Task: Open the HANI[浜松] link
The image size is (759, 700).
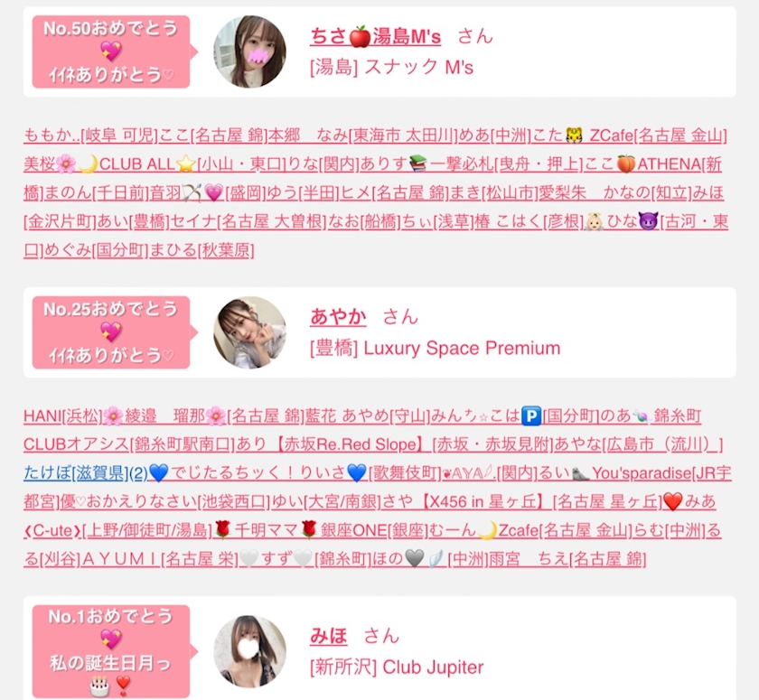Action: click(63, 415)
